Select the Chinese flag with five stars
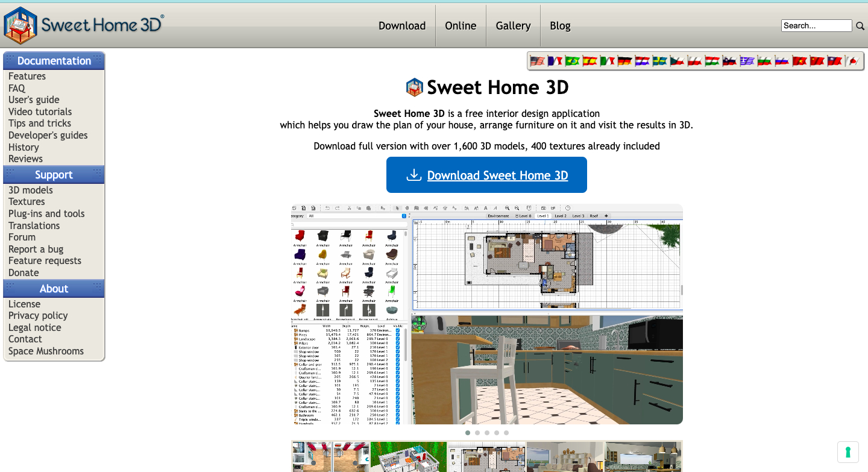Screen dimensions: 868x472 pos(817,61)
